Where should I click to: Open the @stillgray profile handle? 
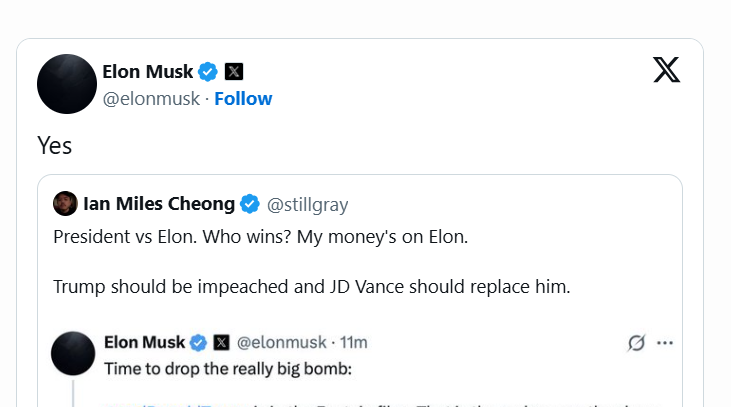click(307, 205)
